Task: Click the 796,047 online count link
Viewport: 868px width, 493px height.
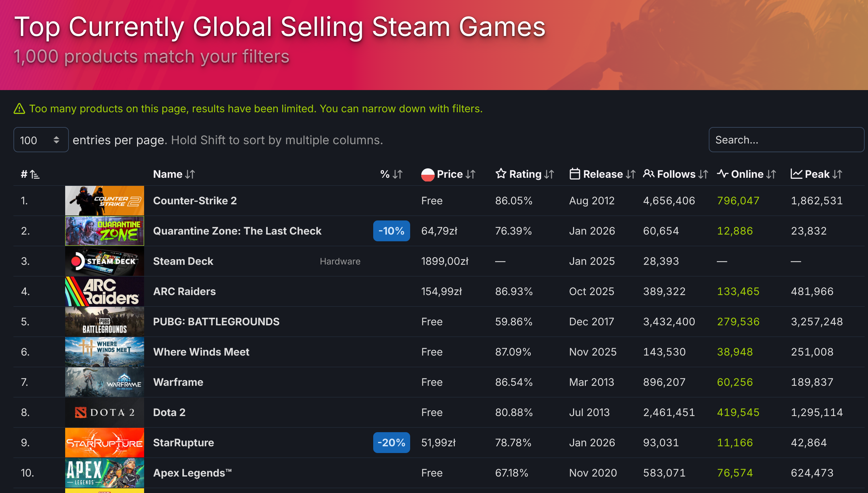Action: [x=738, y=200]
